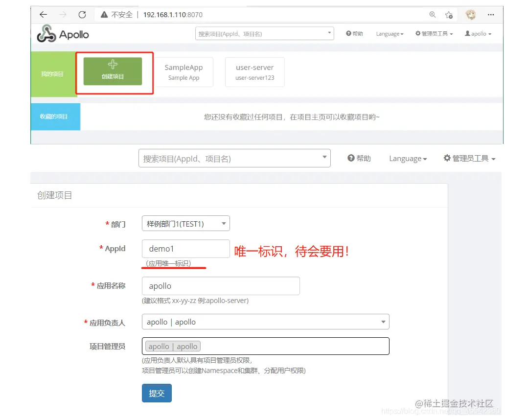Open Language menu in top Apollo navbar
This screenshot has width=505, height=420.
[390, 34]
